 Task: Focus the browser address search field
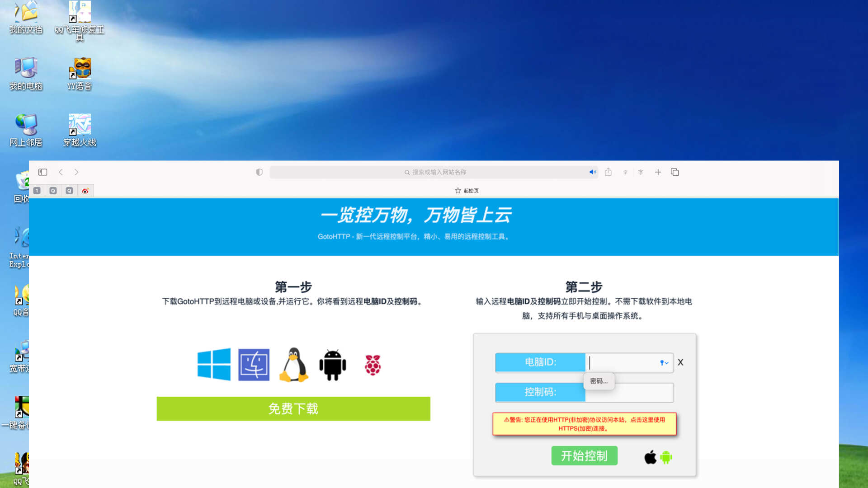(434, 172)
